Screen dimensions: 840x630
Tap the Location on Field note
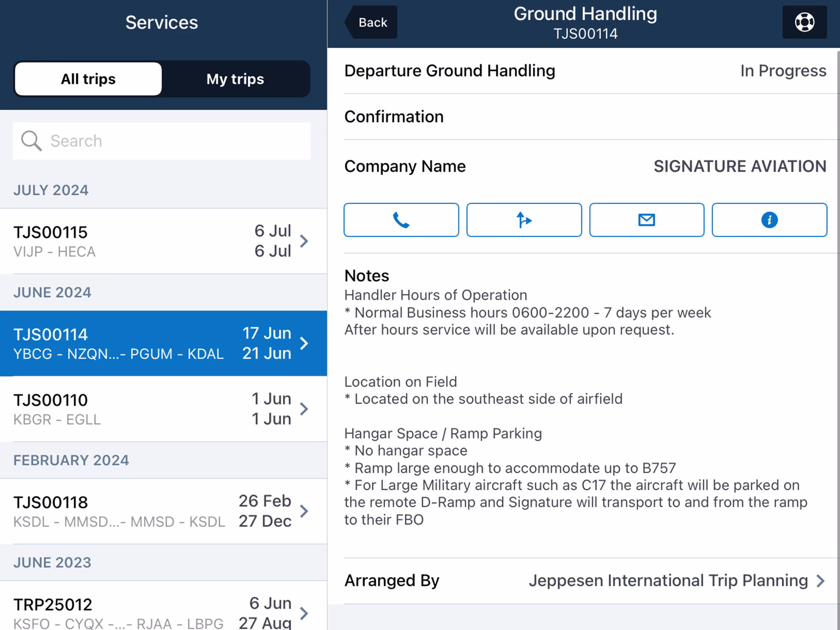(401, 381)
